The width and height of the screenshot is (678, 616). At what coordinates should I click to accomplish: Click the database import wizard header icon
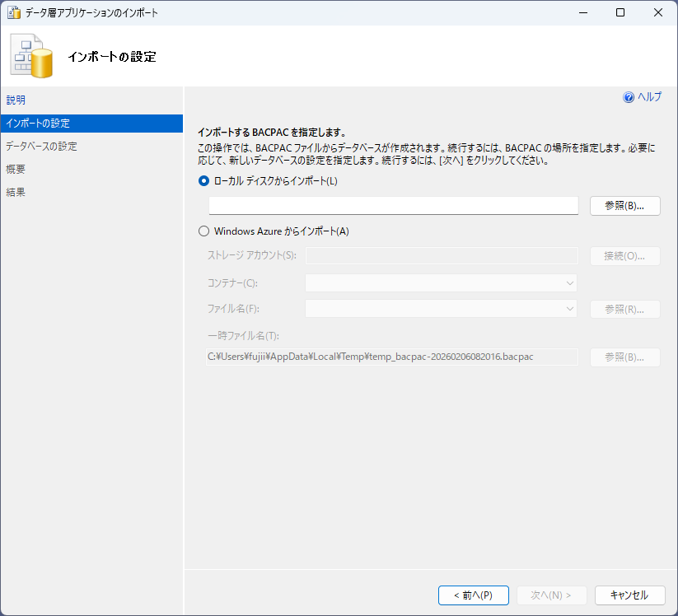[31, 56]
